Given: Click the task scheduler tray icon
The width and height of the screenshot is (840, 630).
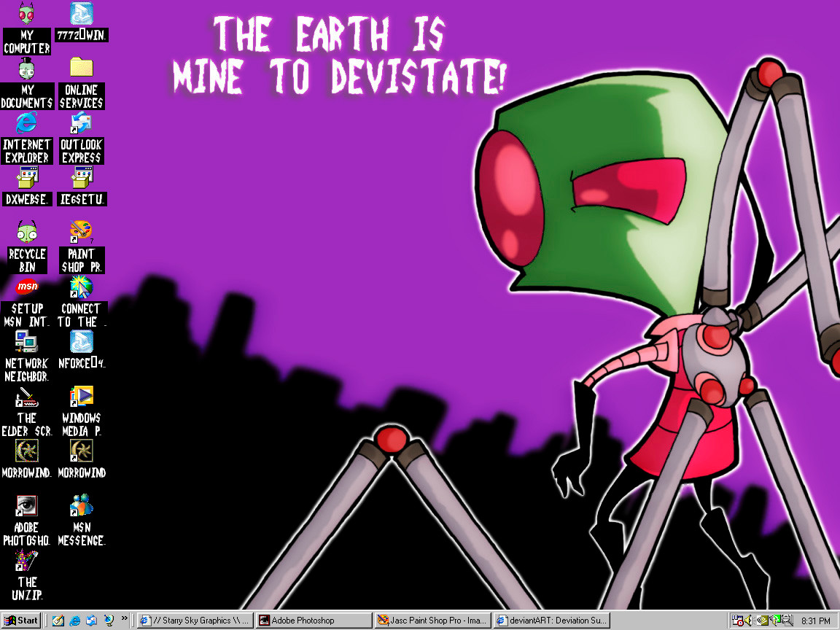Looking at the screenshot, I should tap(738, 621).
